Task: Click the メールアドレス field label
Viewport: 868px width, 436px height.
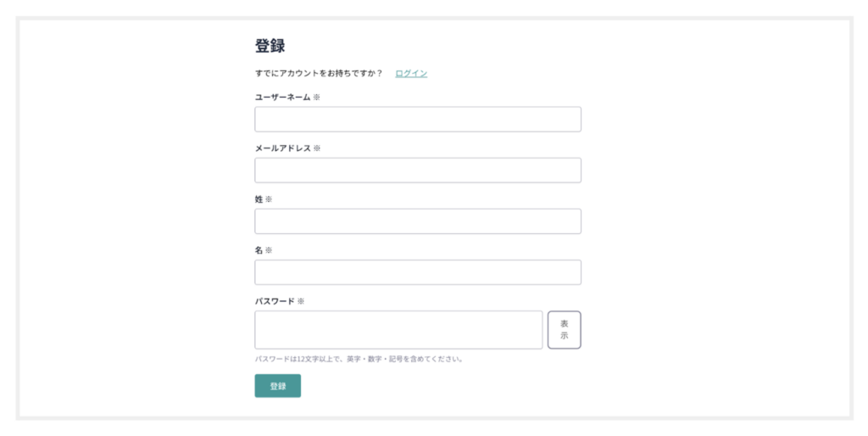Action: pos(282,148)
